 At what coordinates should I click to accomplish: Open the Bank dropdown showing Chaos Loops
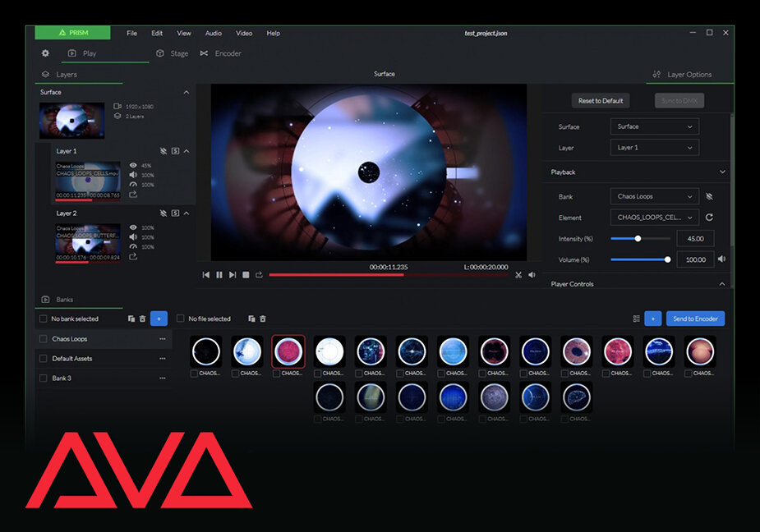coord(654,196)
